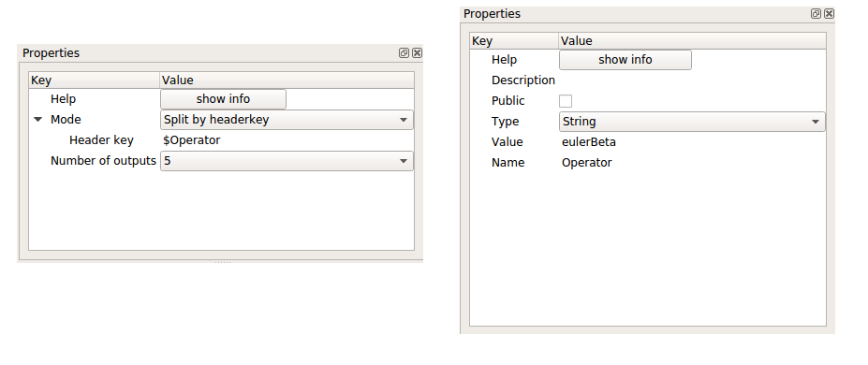Edit the Header key value $Operator
The width and height of the screenshot is (868, 365).
click(x=287, y=140)
